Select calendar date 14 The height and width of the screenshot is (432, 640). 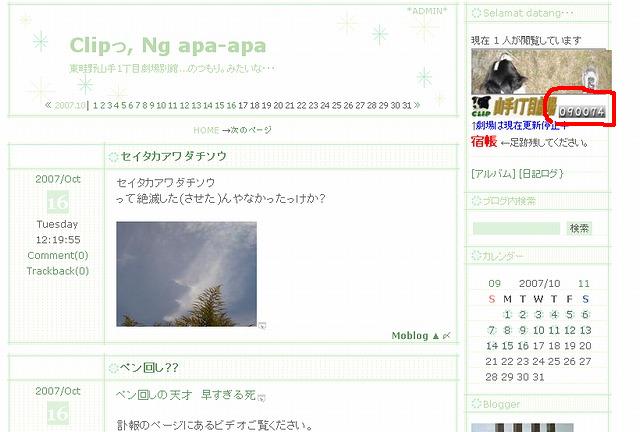[x=492, y=346]
